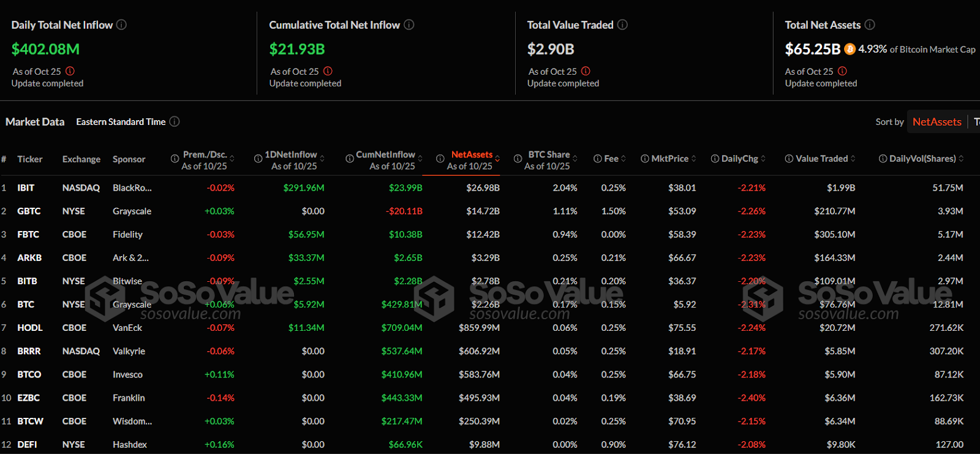The width and height of the screenshot is (980, 454).
Task: Click BlackRo... sponsor cell in IBIT row
Action: 132,188
